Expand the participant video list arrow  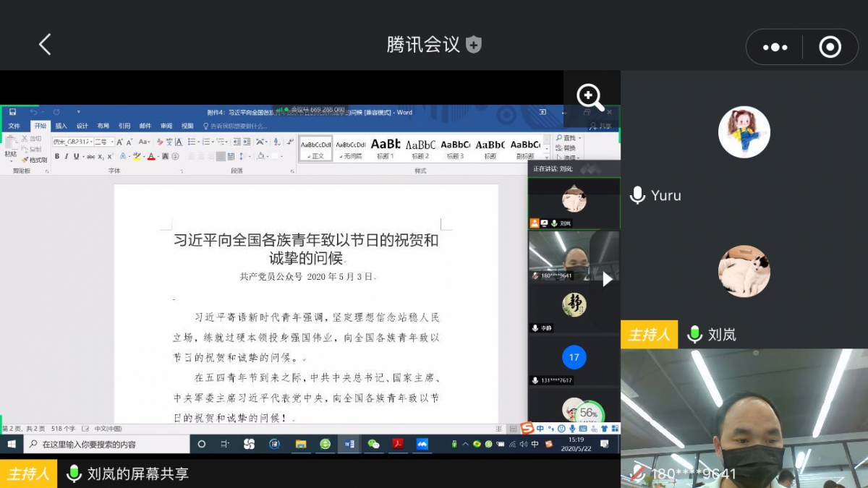[608, 280]
